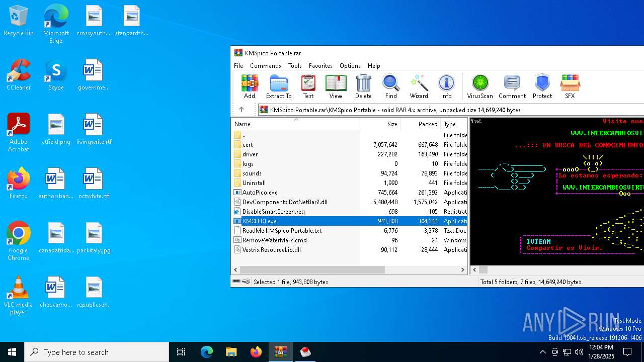Sort files by Packed column header
Viewport: 644px width, 362px height.
pyautogui.click(x=421, y=124)
